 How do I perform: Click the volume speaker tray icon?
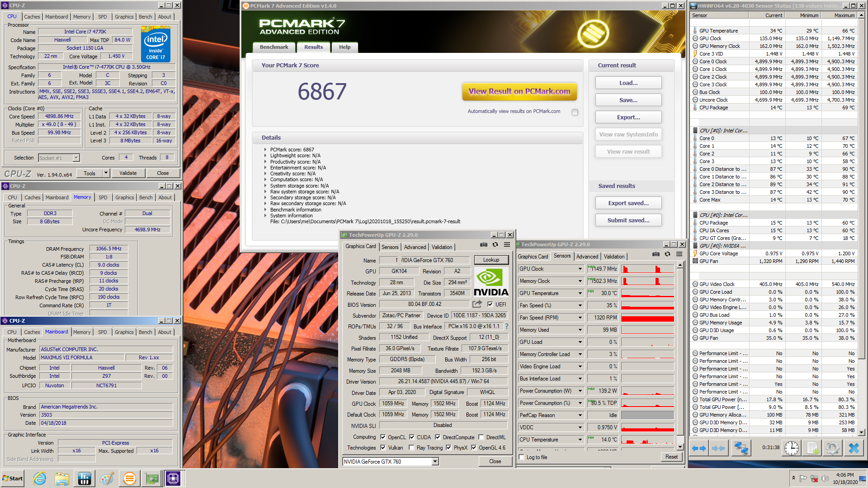[x=825, y=479]
